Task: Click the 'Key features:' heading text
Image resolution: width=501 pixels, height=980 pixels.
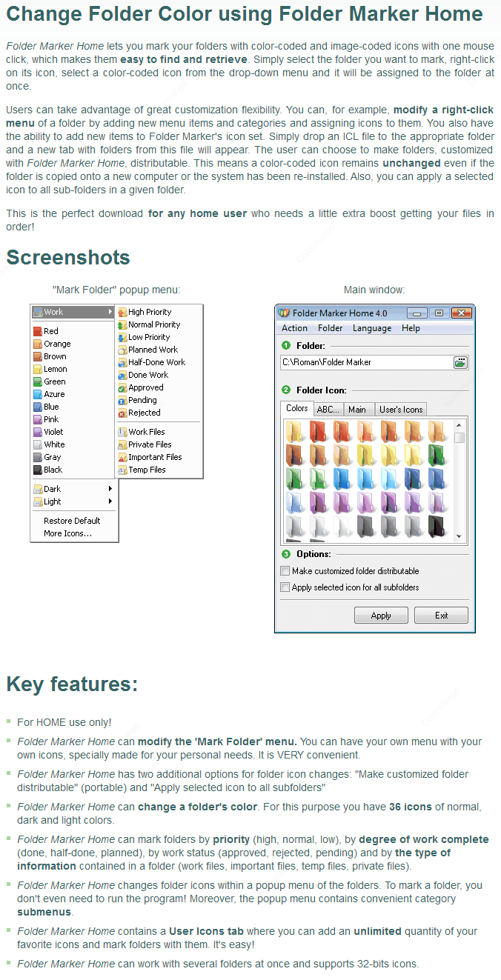Action: coord(72,684)
